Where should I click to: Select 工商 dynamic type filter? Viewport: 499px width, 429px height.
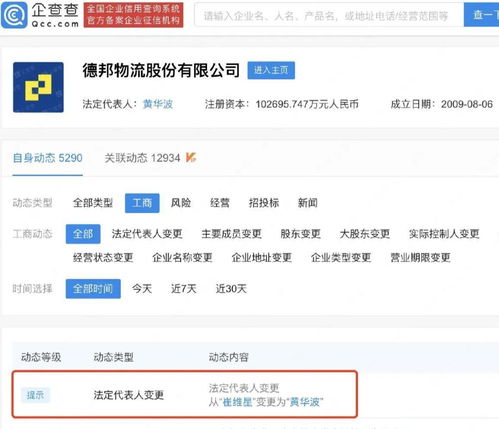tap(142, 203)
